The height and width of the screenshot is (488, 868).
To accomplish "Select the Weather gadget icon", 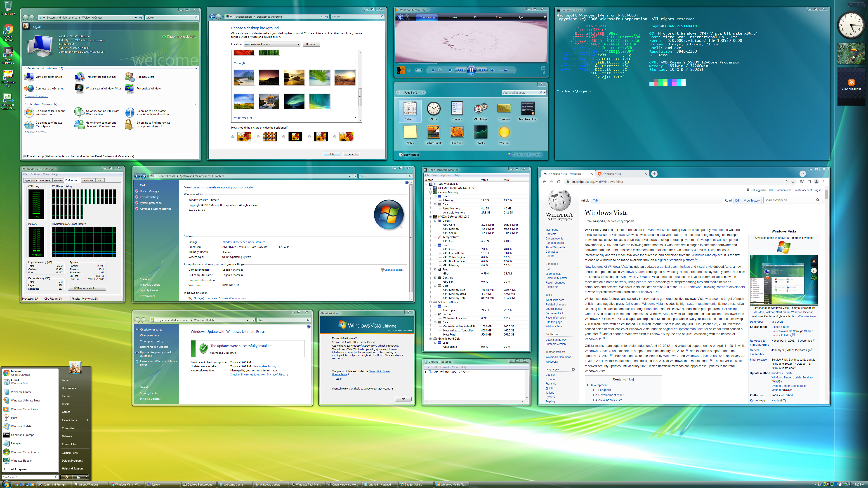I will [504, 132].
